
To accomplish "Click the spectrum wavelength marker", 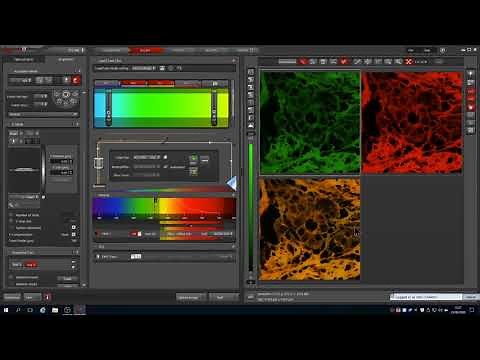I will [155, 200].
